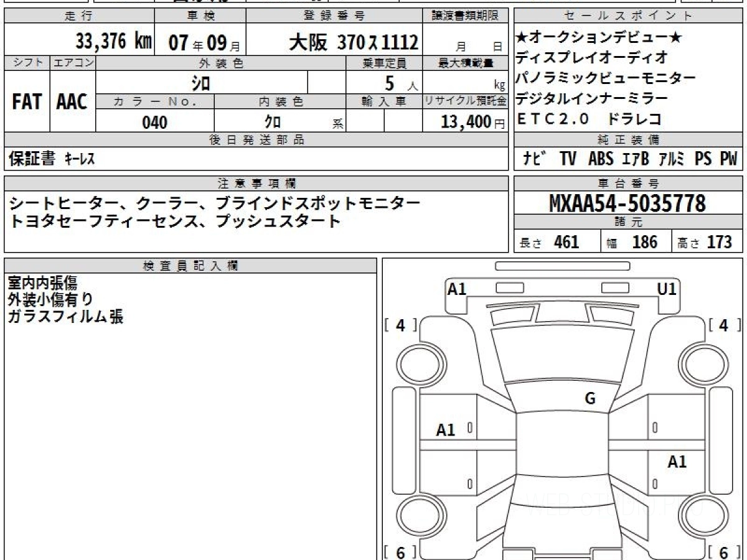
Task: Click the シフト header cell
Action: [27, 63]
